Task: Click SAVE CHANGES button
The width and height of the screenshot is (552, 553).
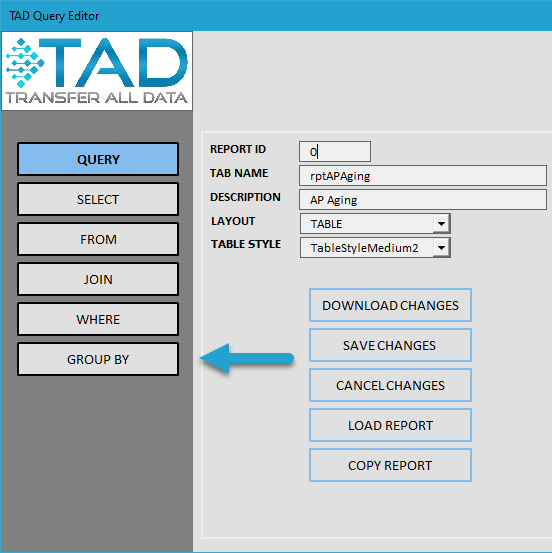Action: pos(390,345)
